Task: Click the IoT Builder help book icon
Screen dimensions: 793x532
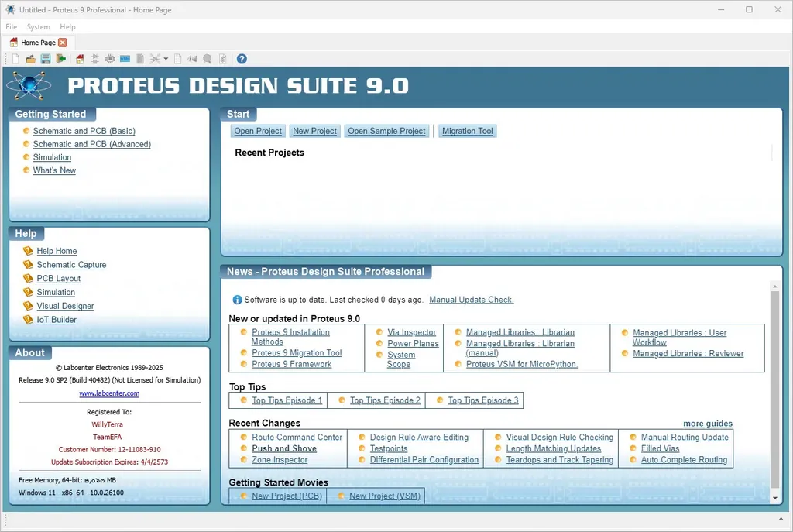Action: 29,320
